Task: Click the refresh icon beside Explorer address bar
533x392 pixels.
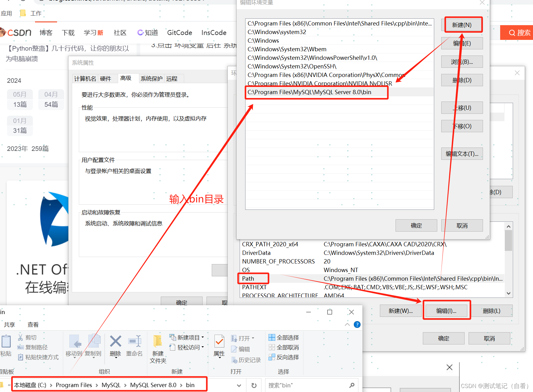Action: pyautogui.click(x=254, y=385)
